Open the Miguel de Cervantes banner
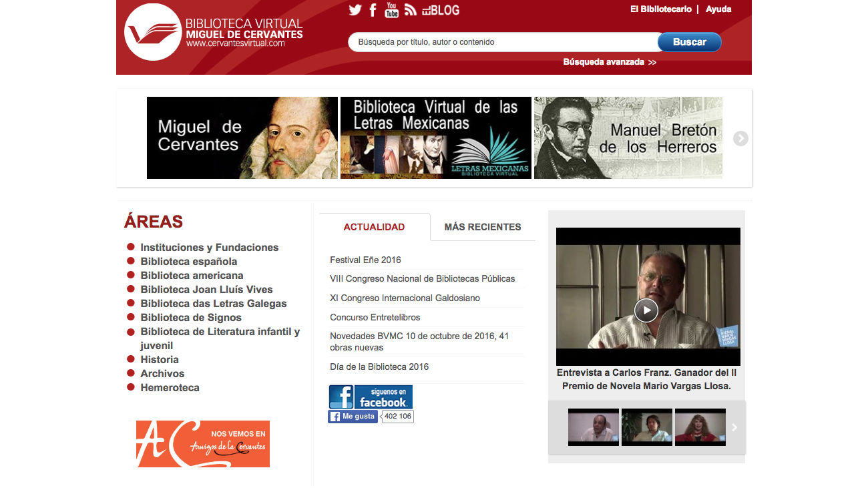The height and width of the screenshot is (488, 868). 242,138
